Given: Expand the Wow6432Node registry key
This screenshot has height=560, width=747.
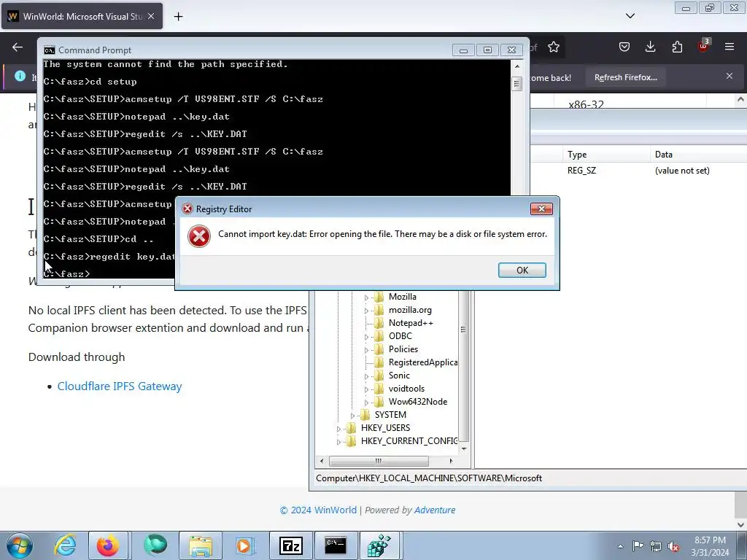Looking at the screenshot, I should [366, 402].
